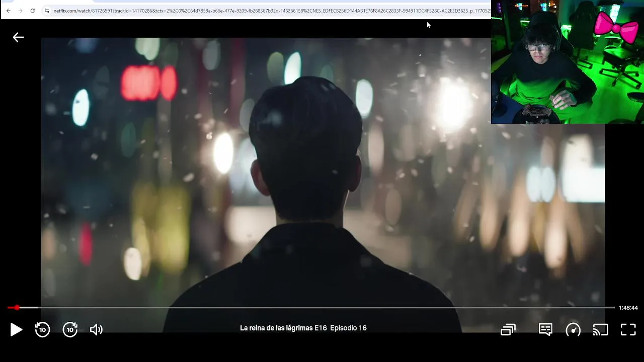Click the webcam overlay feed
The width and height of the screenshot is (644, 362).
(x=568, y=62)
